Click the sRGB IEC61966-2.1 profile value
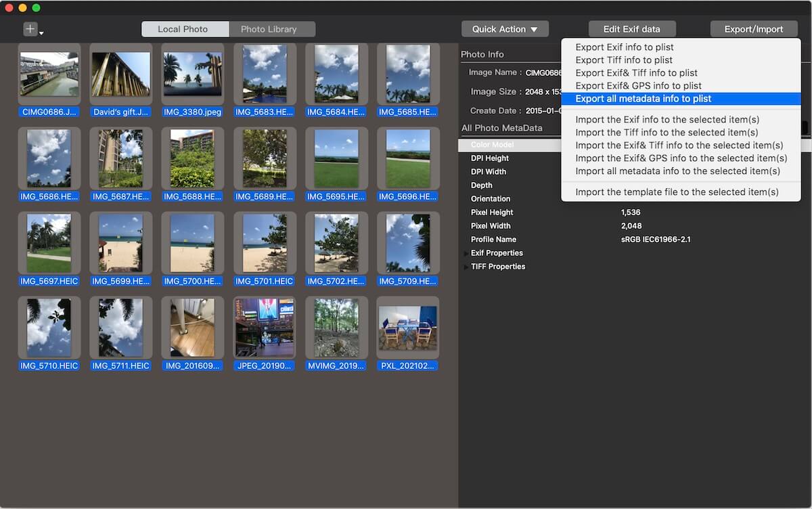This screenshot has width=812, height=509. click(x=656, y=240)
